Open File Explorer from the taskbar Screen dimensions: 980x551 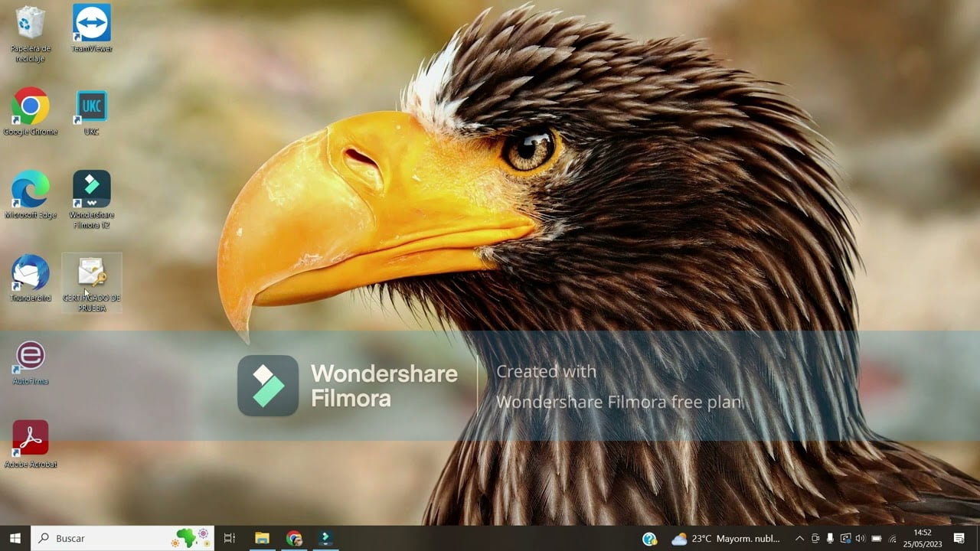point(262,538)
